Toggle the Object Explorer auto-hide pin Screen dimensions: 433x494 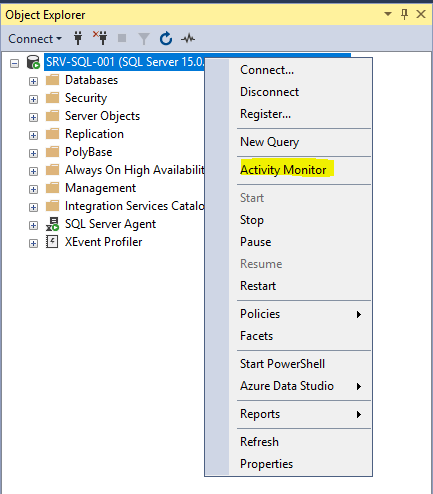(404, 14)
